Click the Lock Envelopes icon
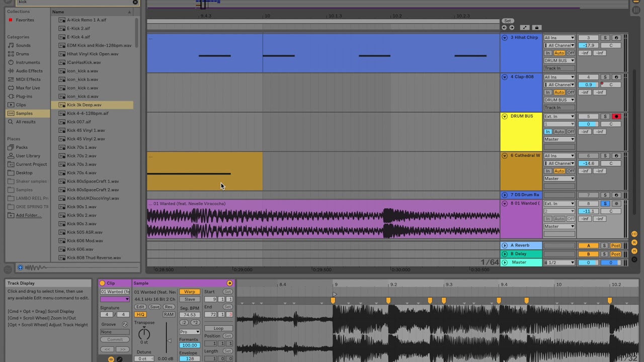This screenshot has width=644, height=362. (536, 28)
